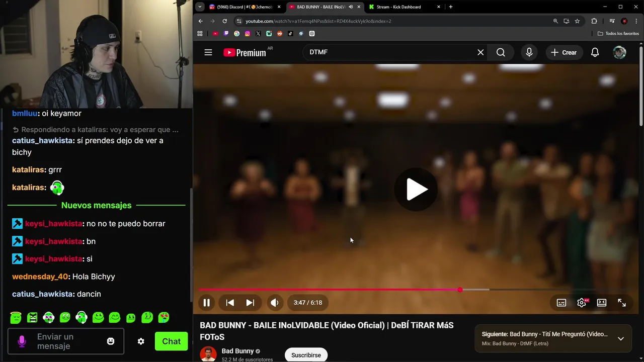
Task: Skip to the next video
Action: click(x=250, y=302)
